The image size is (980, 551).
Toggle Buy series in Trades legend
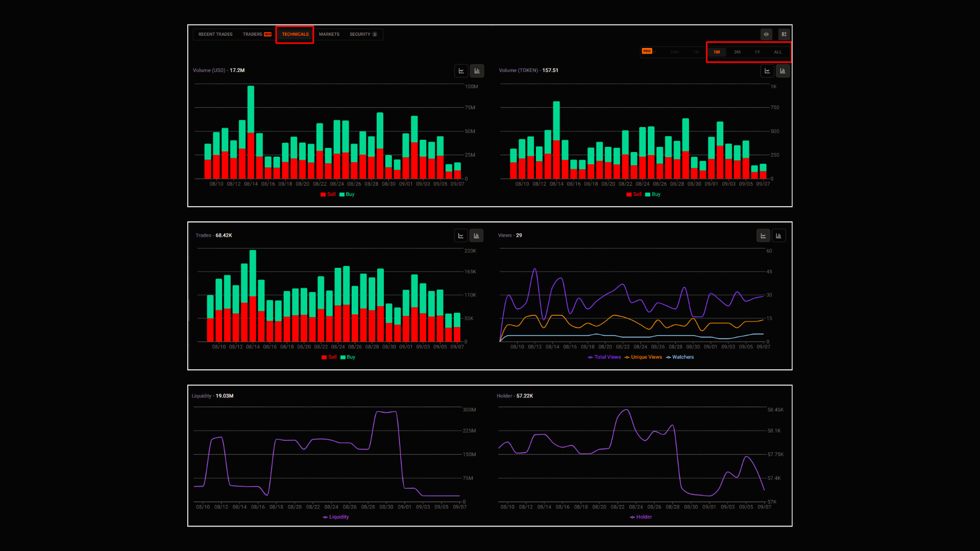pos(348,357)
